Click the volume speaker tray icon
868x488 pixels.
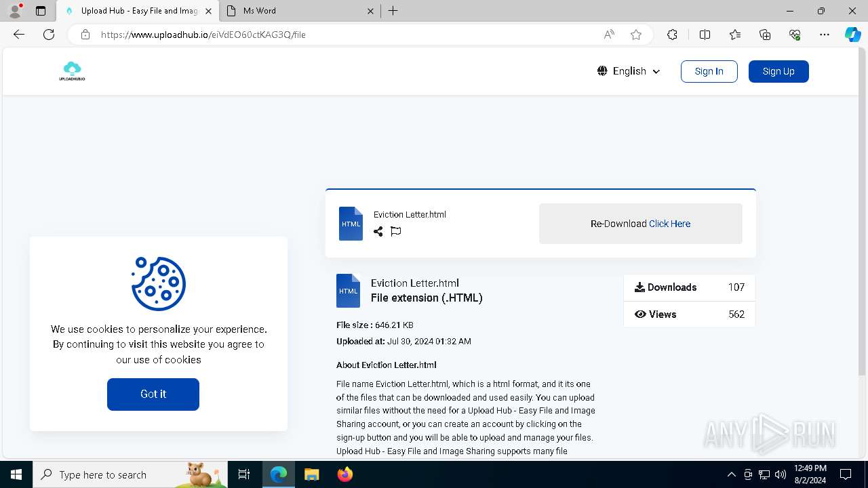780,474
